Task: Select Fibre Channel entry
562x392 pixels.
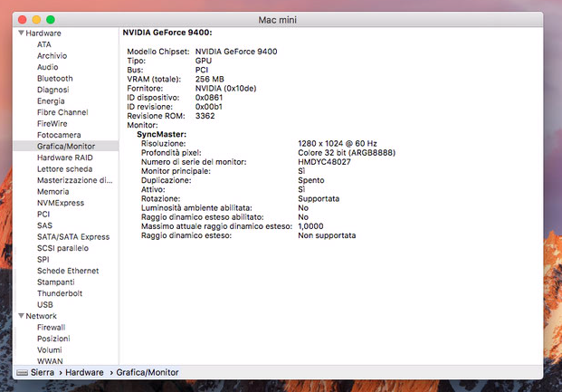Action: [62, 112]
